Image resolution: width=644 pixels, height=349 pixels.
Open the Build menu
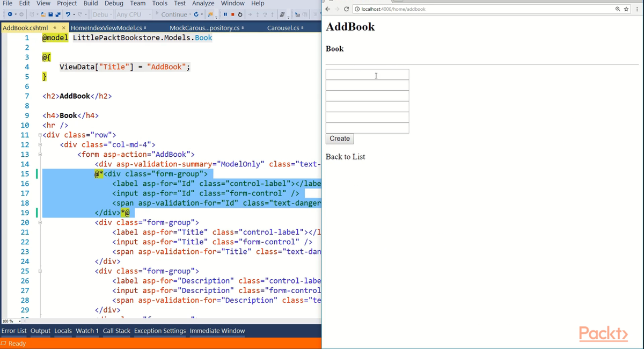[90, 3]
